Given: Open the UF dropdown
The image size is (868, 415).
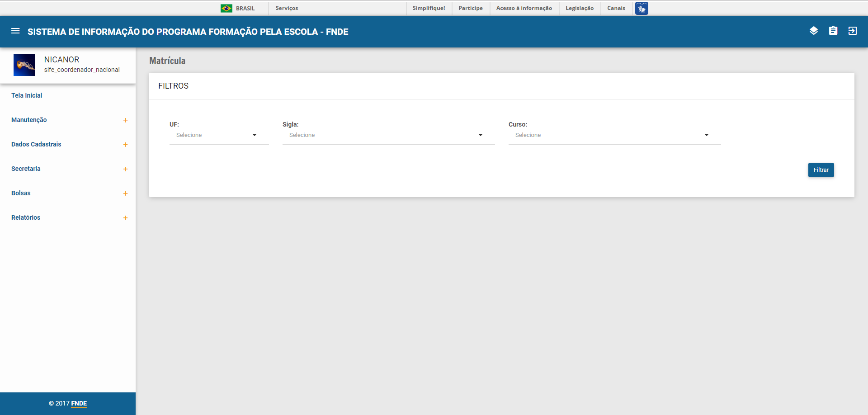Looking at the screenshot, I should pos(219,135).
